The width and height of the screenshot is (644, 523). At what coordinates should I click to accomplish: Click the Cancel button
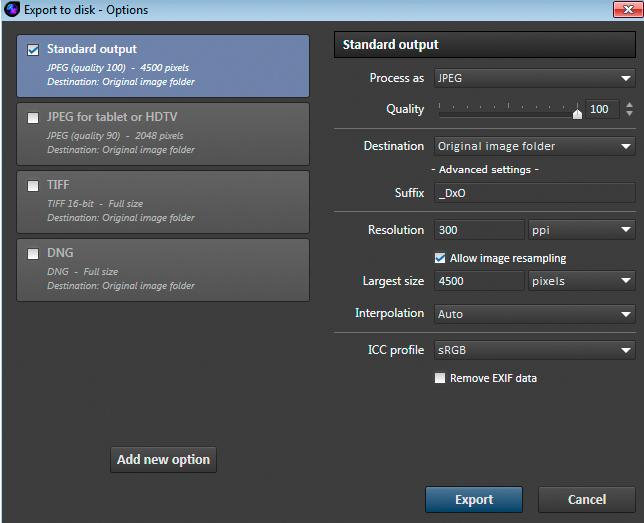click(586, 500)
